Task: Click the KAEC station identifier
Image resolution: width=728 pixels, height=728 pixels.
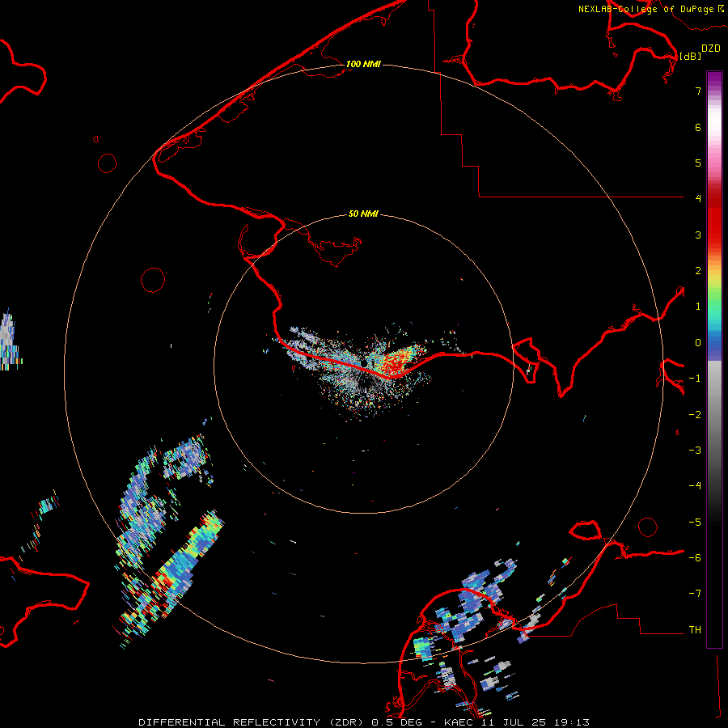Action: click(x=459, y=722)
